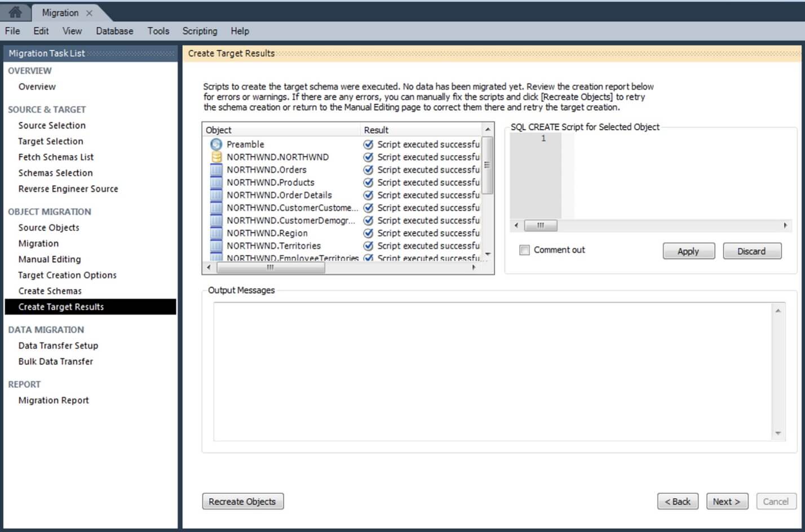Click inside the SQL CREATE script editor
Viewport: 805px width, 532px height.
point(675,176)
